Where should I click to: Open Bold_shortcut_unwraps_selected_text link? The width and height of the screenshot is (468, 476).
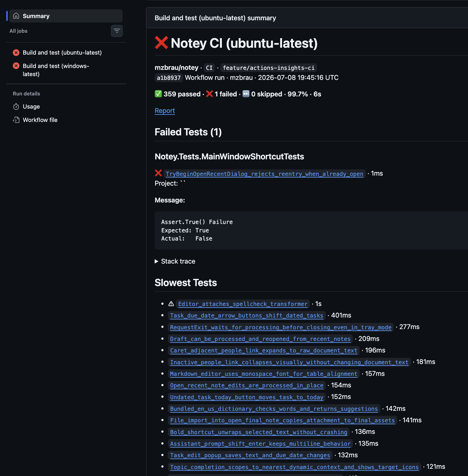(x=259, y=432)
